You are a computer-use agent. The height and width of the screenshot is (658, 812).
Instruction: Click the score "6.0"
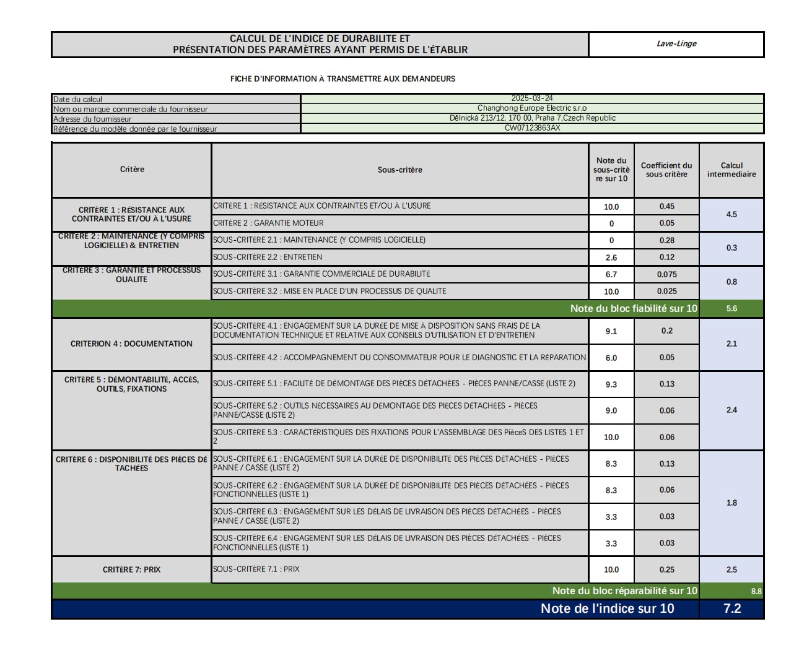[611, 358]
